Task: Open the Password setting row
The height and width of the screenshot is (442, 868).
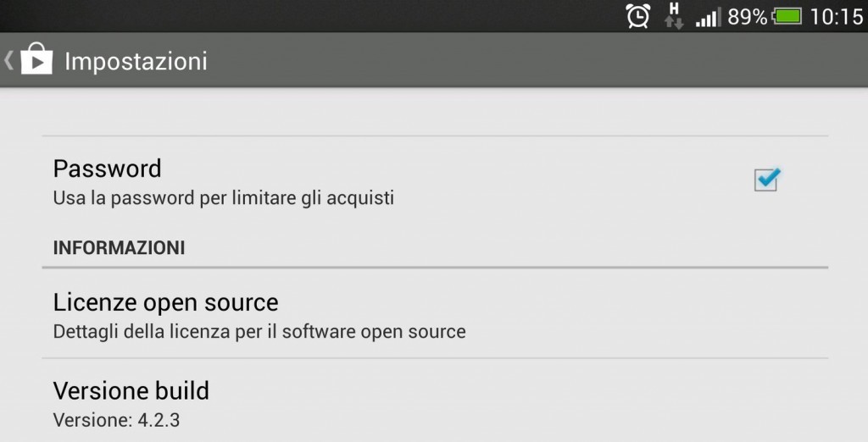Action: (435, 181)
